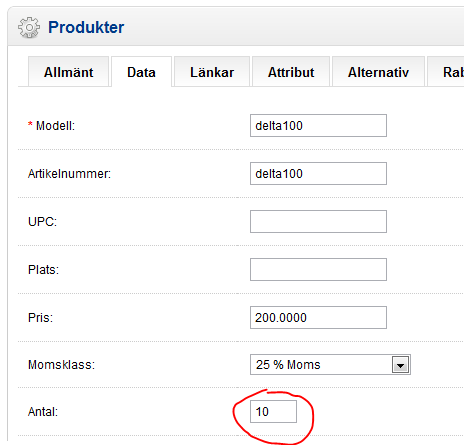
Task: Click the gear icon beside Produkter
Action: (29, 27)
